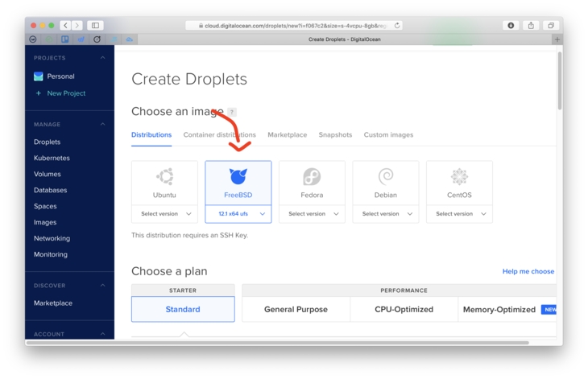Toggle the Safari sidebar button
Image resolution: width=588 pixels, height=379 pixels.
[x=95, y=26]
